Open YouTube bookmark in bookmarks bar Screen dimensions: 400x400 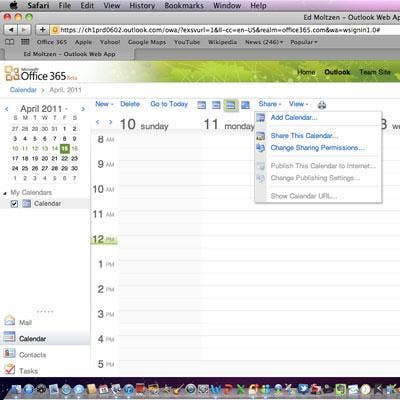click(187, 42)
